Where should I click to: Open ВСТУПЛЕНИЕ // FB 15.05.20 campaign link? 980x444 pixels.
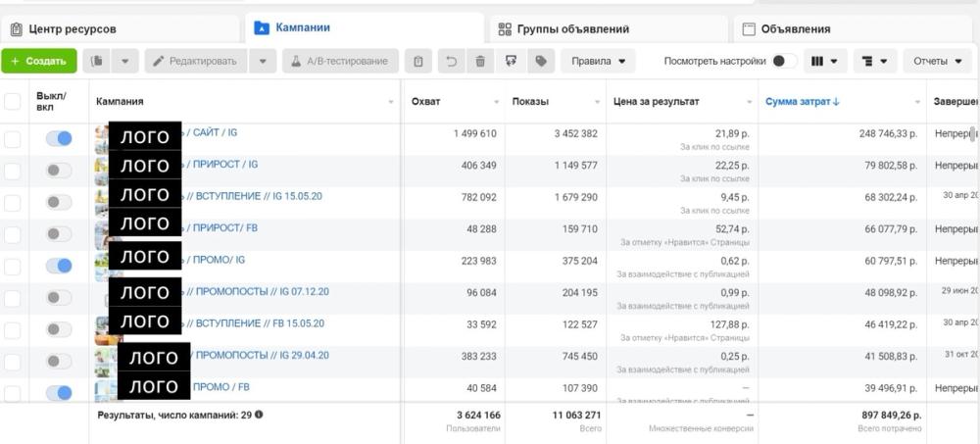pos(253,323)
